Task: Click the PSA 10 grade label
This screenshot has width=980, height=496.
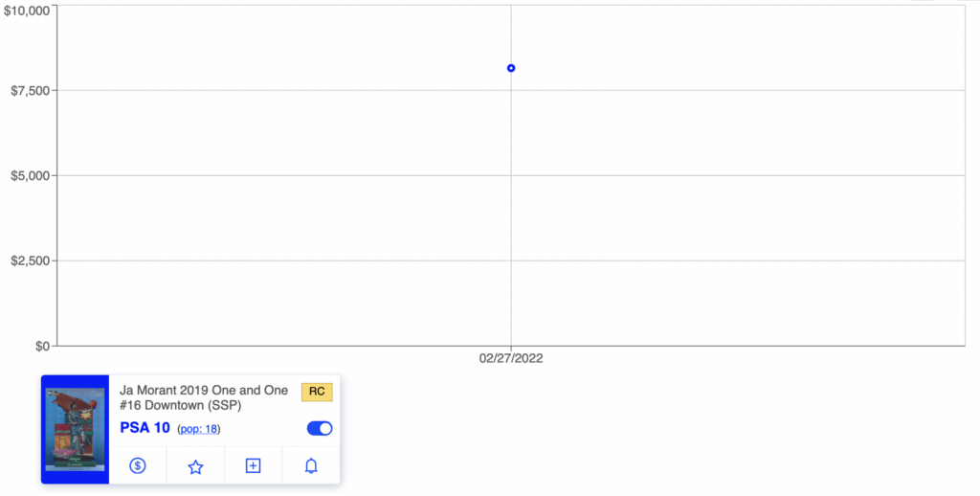Action: point(145,428)
